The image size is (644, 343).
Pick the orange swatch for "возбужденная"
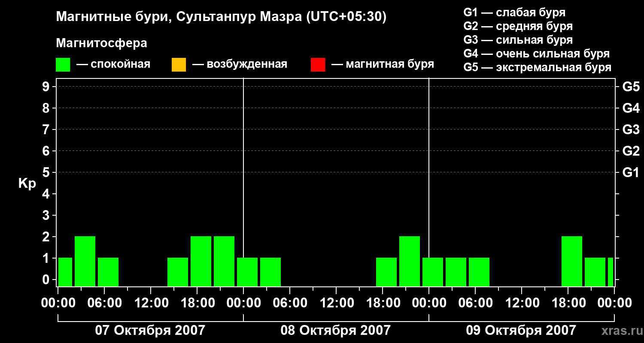[x=179, y=65]
